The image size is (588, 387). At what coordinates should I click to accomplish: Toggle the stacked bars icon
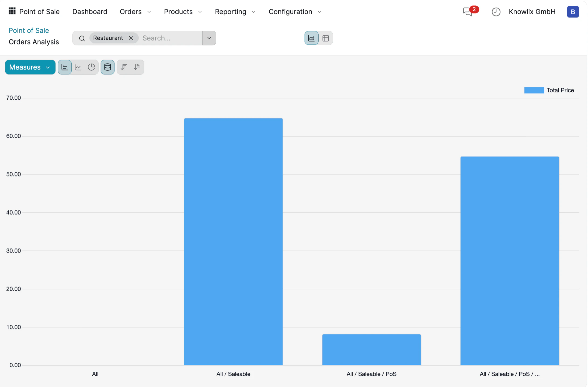pos(107,67)
